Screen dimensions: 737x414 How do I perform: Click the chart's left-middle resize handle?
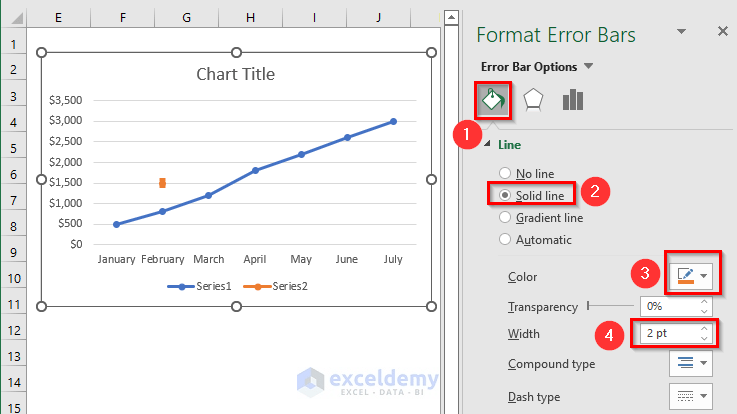(41, 180)
